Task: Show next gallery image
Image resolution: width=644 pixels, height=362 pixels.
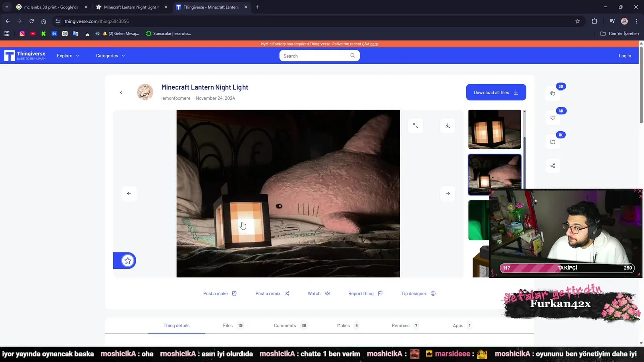Action: coord(448,193)
